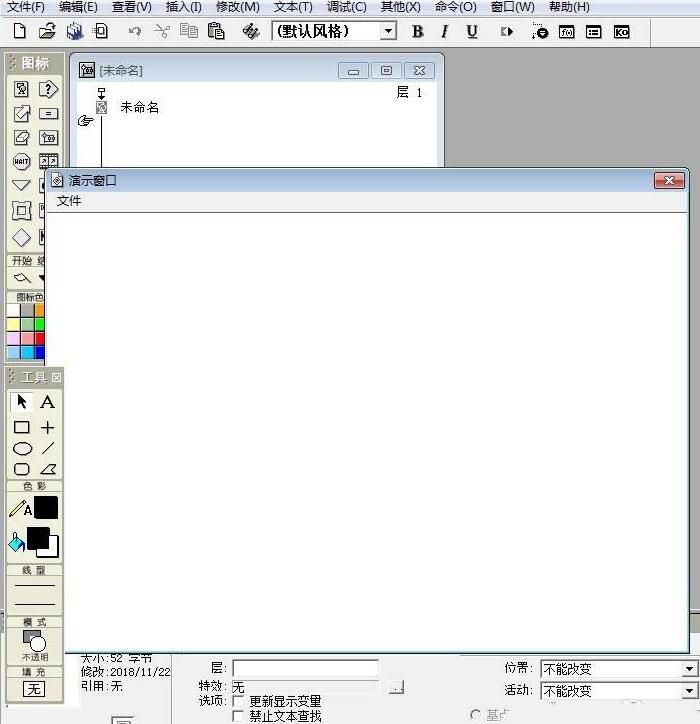Screen dimensions: 700x724
Task: Click the Open file toolbar icon
Action: (47, 31)
